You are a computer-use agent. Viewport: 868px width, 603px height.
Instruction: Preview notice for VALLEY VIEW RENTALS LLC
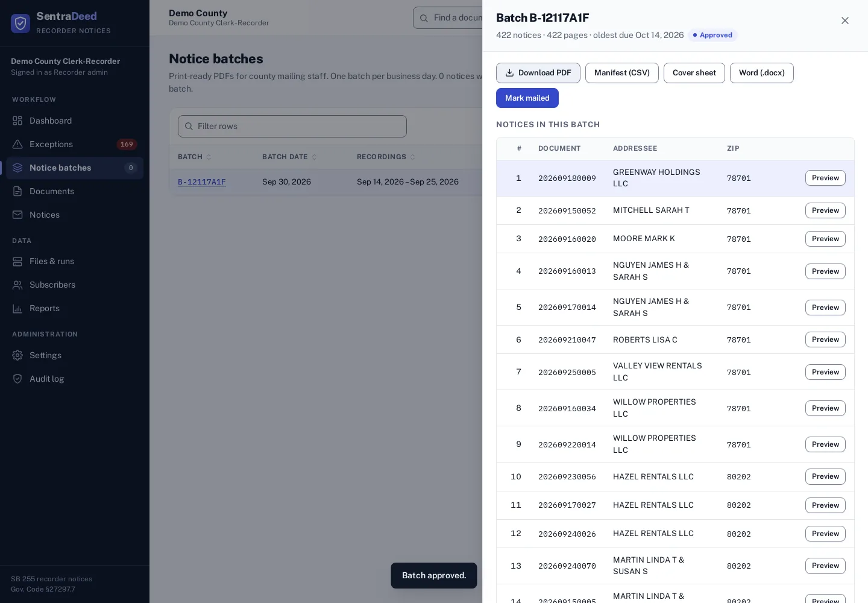pos(825,372)
